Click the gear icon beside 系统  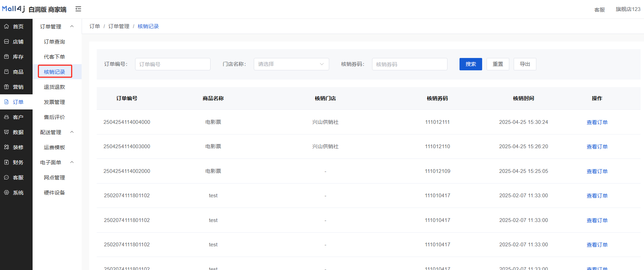pyautogui.click(x=7, y=192)
